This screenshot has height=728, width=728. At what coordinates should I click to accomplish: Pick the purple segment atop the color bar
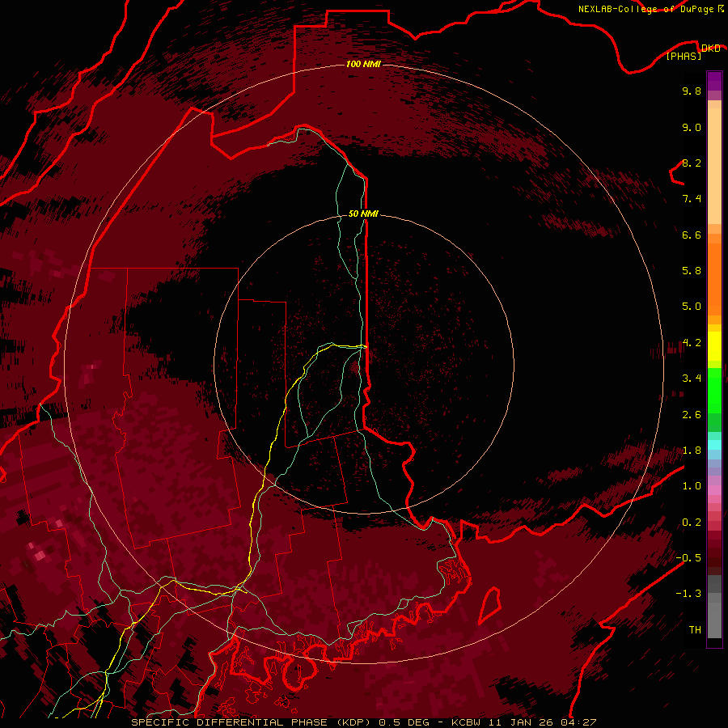pyautogui.click(x=714, y=81)
